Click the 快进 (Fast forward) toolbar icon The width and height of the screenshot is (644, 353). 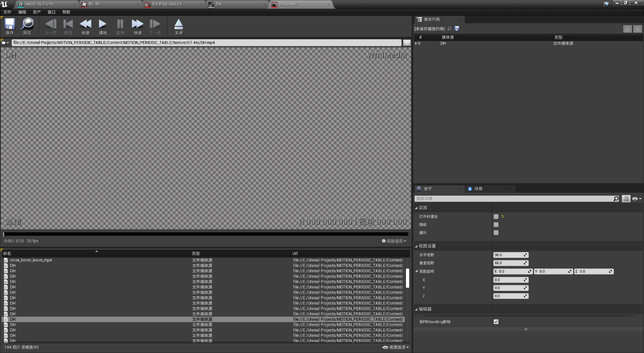(138, 24)
